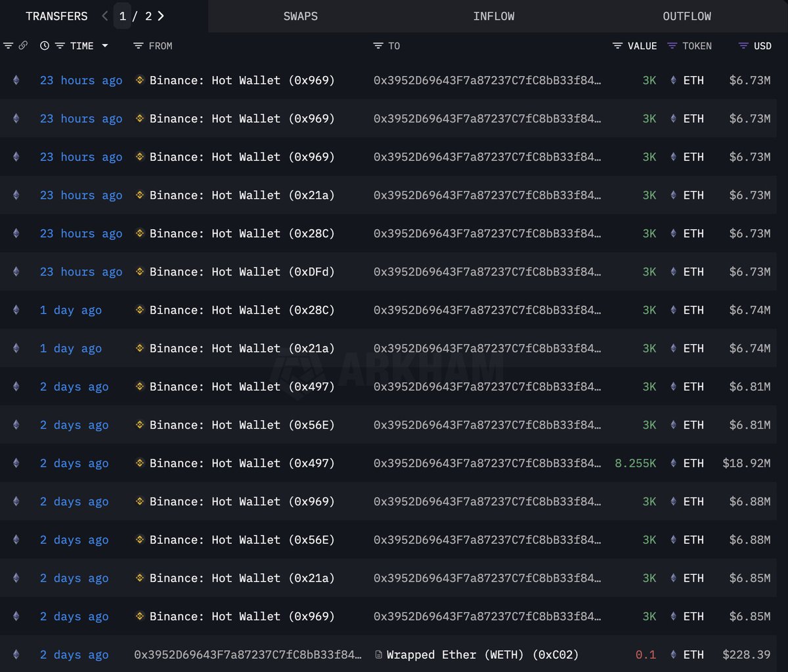Viewport: 788px width, 672px height.
Task: Open sender address 0x3952D69643F7 in FROM column
Action: [x=248, y=655]
